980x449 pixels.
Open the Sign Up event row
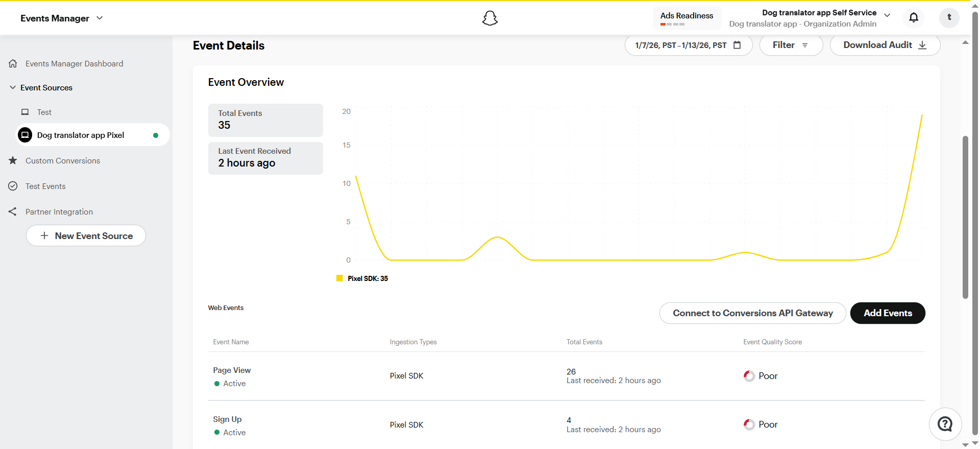(567, 425)
